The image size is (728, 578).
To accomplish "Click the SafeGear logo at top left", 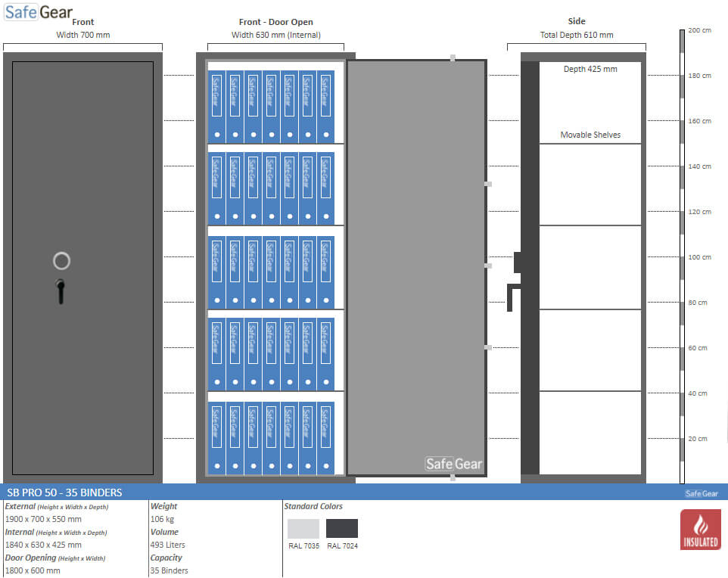I will [39, 11].
